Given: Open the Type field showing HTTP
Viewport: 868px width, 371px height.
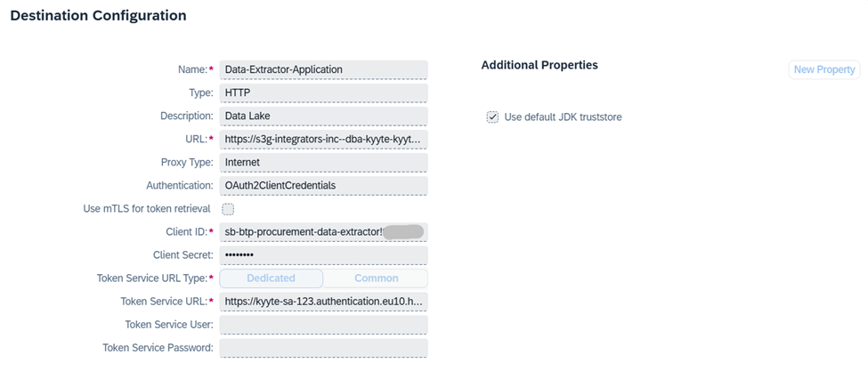Looking at the screenshot, I should pos(323,93).
